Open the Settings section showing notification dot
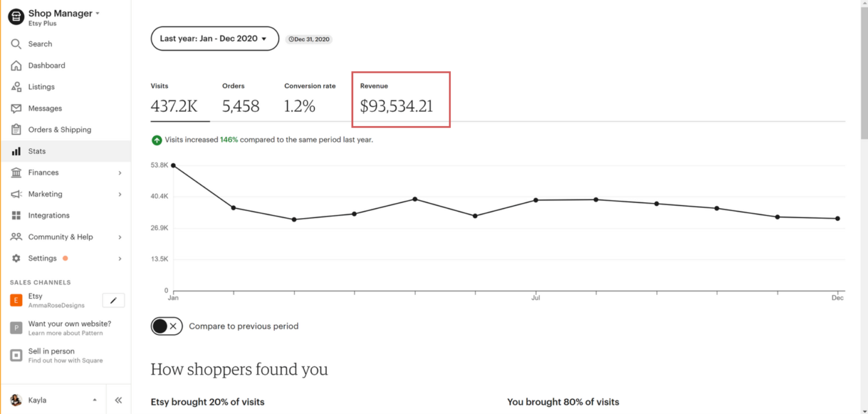 [42, 258]
